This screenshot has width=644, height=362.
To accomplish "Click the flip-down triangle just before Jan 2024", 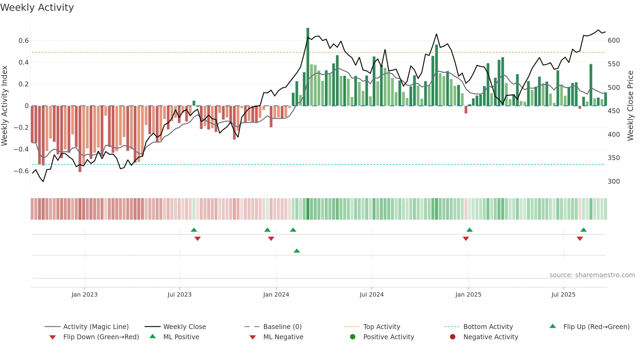I will point(271,239).
